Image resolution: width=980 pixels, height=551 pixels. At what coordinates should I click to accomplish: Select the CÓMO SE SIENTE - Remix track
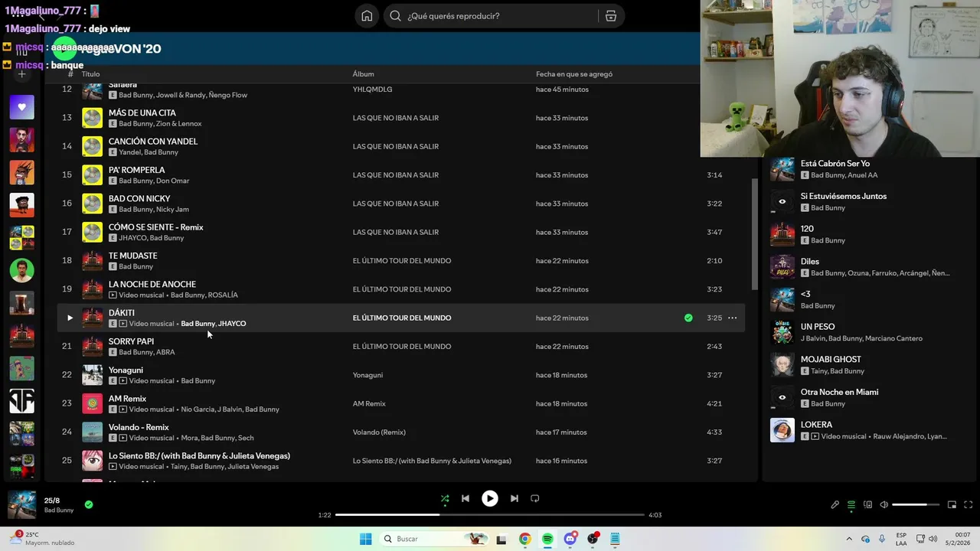pyautogui.click(x=156, y=227)
